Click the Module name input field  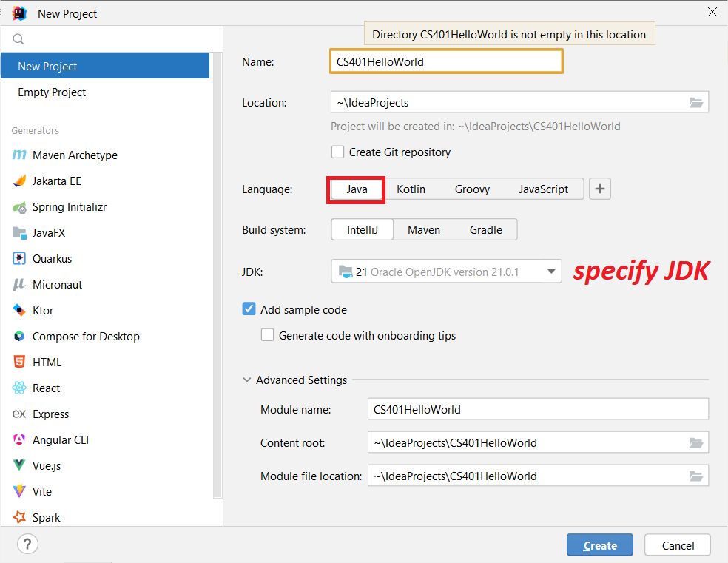tap(537, 409)
